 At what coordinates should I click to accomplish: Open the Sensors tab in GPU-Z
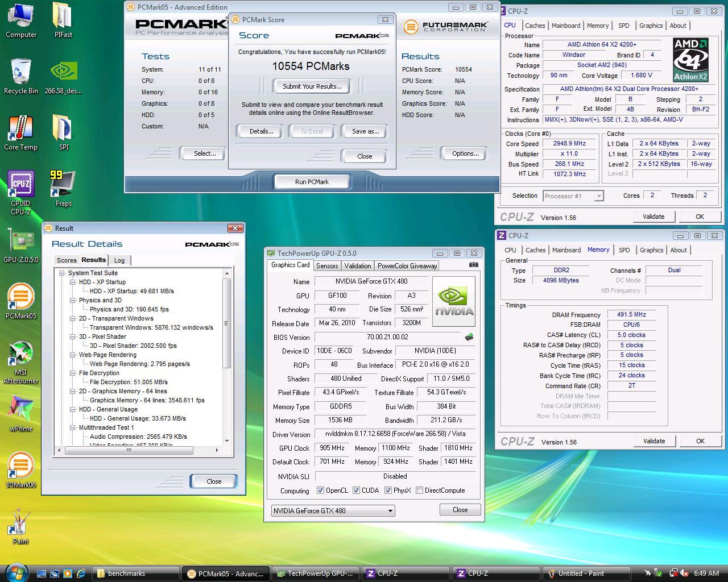click(x=327, y=265)
